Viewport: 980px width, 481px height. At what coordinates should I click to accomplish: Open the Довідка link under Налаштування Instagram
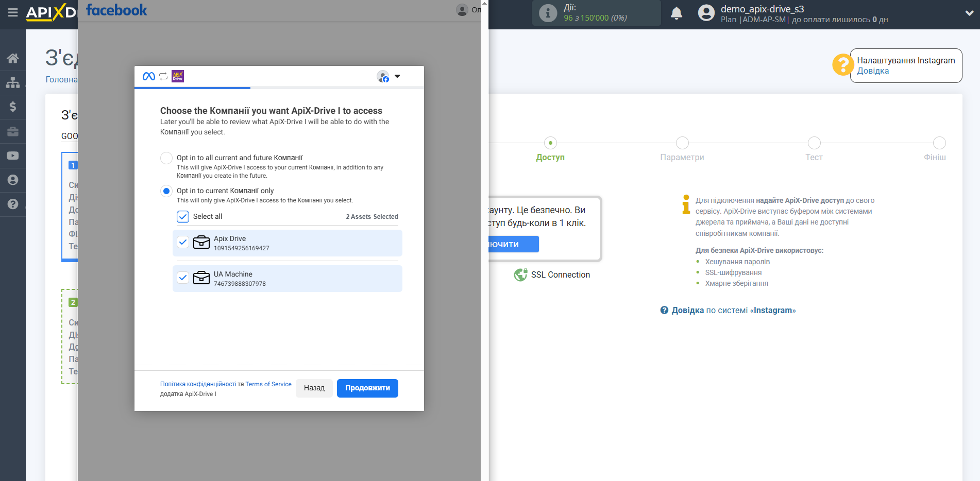873,71
